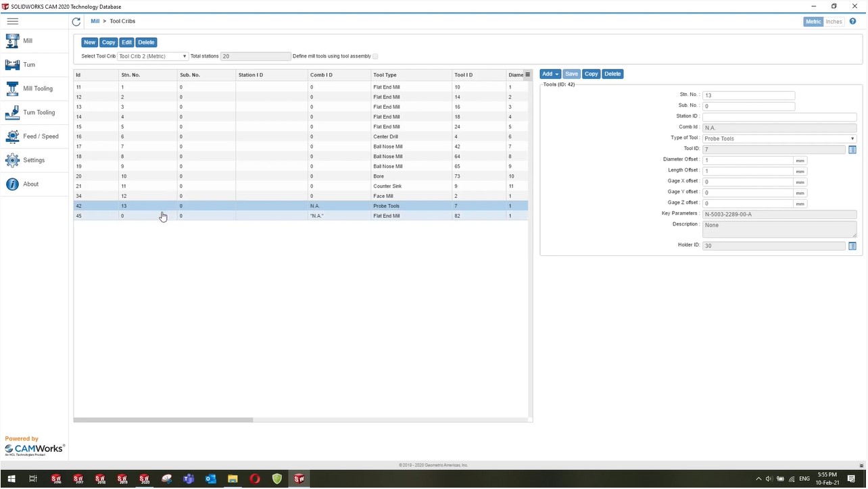Click Delete button in the Tools panel

coord(612,74)
